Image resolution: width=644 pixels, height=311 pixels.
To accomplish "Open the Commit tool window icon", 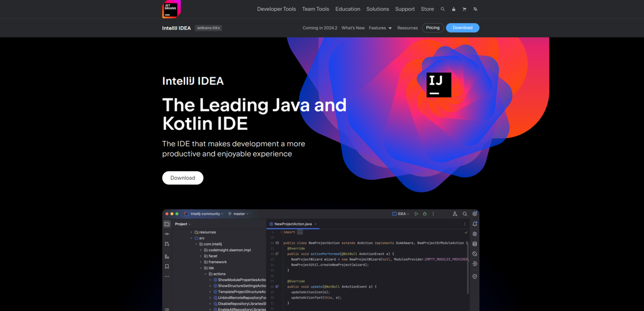I will tap(167, 234).
